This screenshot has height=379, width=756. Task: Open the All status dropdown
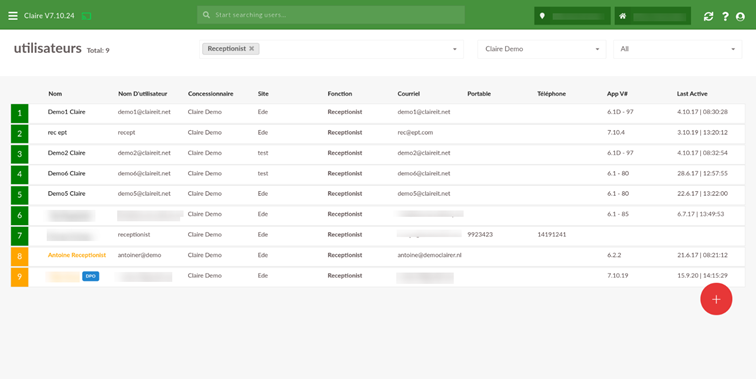click(677, 49)
